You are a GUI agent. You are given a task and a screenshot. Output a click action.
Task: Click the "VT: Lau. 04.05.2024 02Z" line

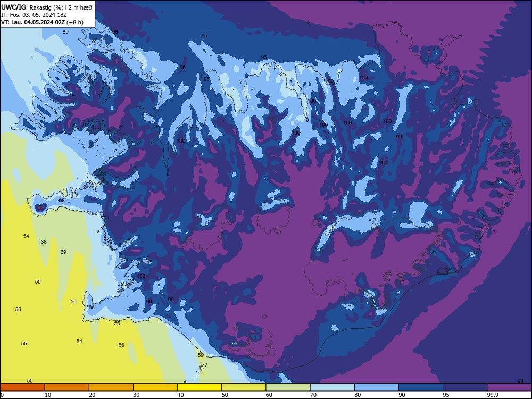pos(33,22)
